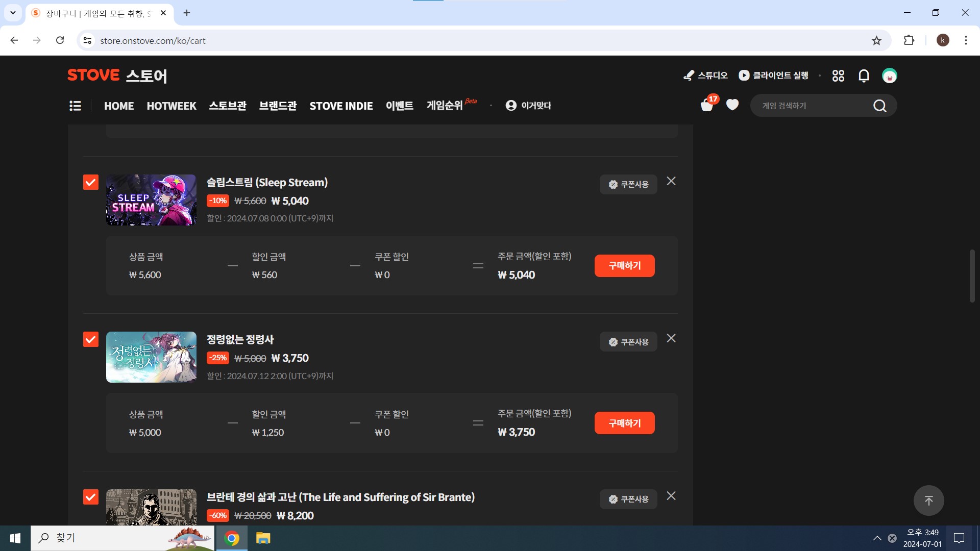Use coupon for Sleep Stream

[628, 184]
